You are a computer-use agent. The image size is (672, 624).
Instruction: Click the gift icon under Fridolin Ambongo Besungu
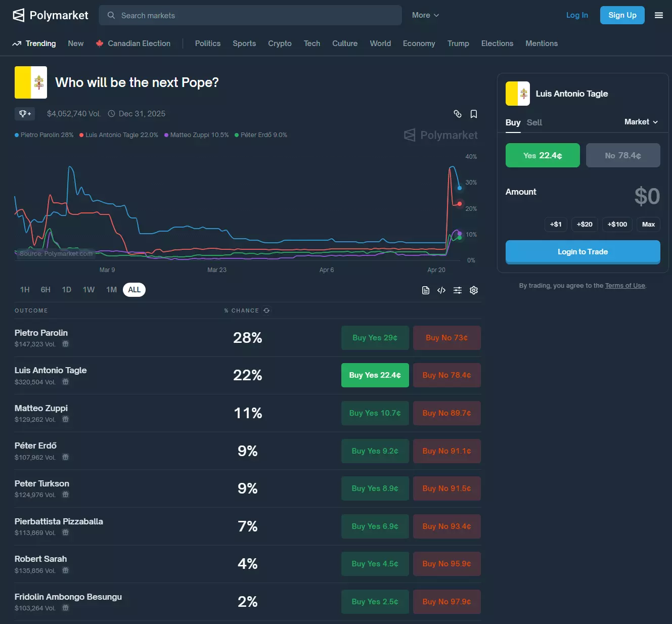click(x=65, y=608)
